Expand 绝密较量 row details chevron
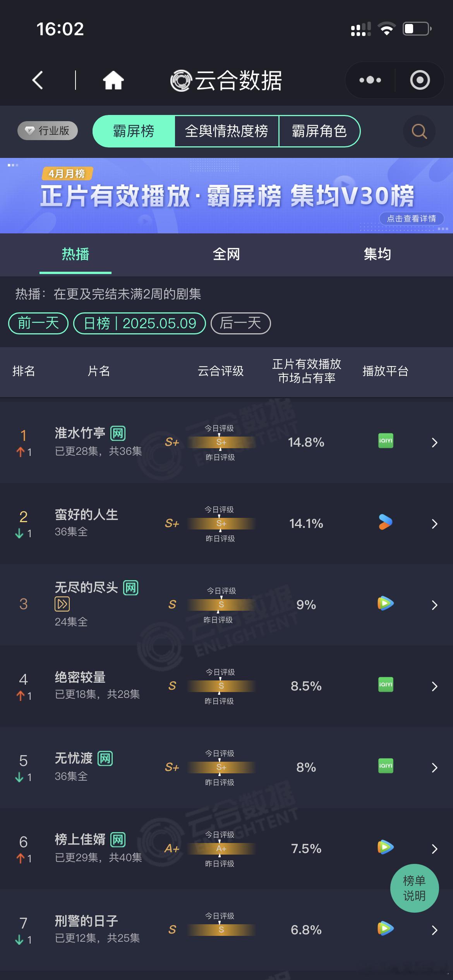The image size is (453, 980). (x=434, y=686)
